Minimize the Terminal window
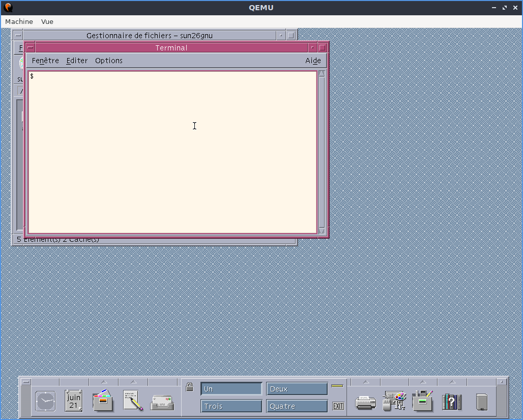523x420 pixels. click(312, 48)
